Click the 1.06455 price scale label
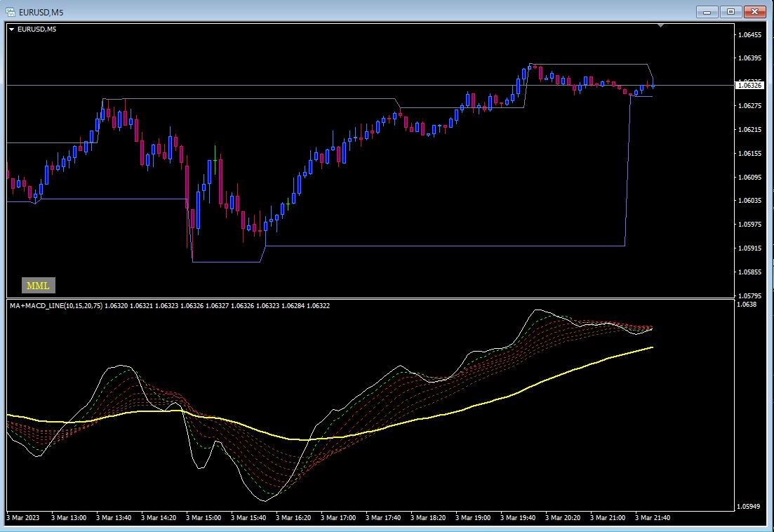The height and width of the screenshot is (532, 774). (749, 34)
